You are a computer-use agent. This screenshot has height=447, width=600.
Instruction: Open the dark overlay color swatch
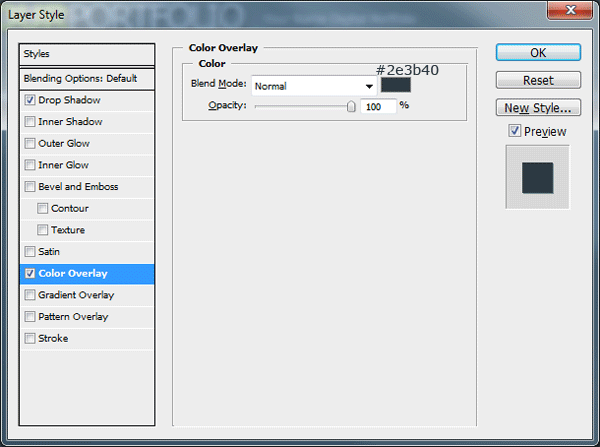point(396,85)
